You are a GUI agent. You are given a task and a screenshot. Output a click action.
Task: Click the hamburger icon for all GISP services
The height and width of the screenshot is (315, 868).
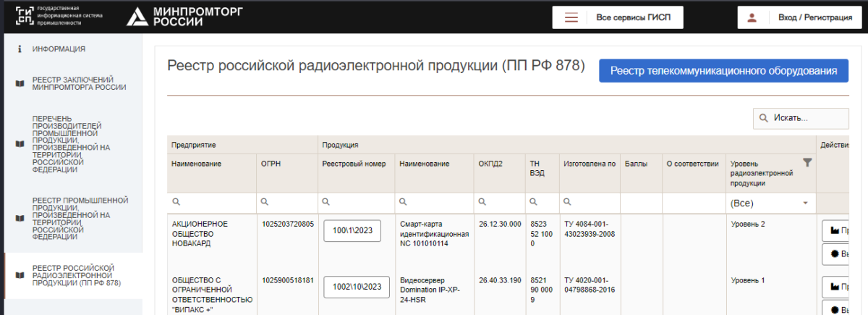tap(571, 17)
